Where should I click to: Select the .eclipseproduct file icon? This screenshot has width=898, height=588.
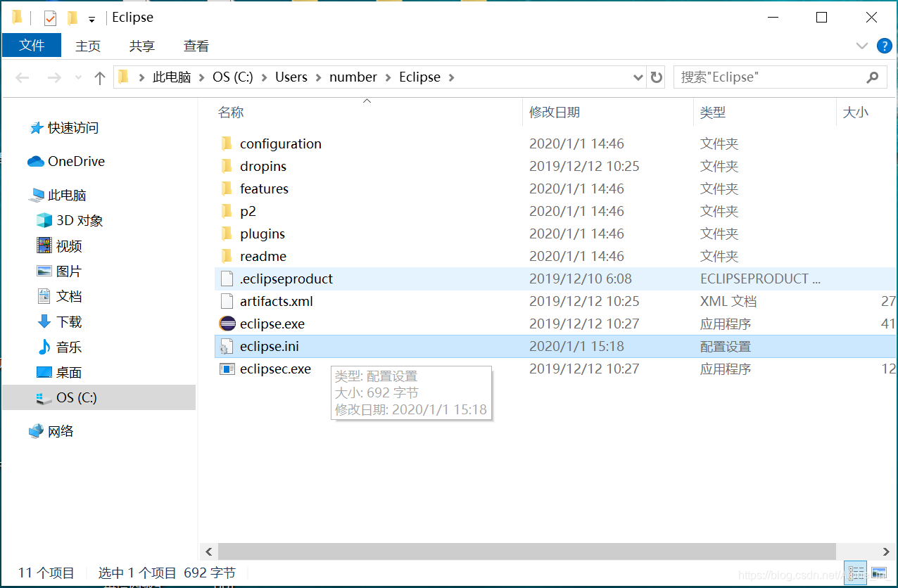[x=227, y=279]
